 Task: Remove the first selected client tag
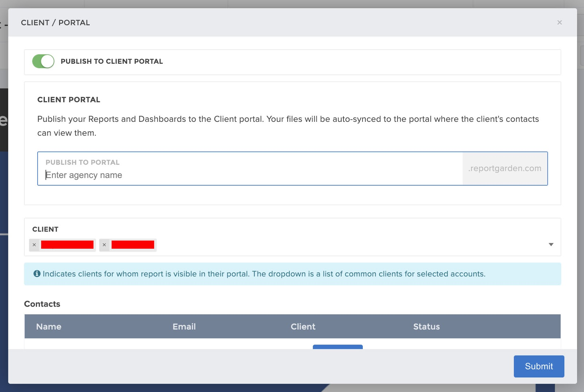34,245
